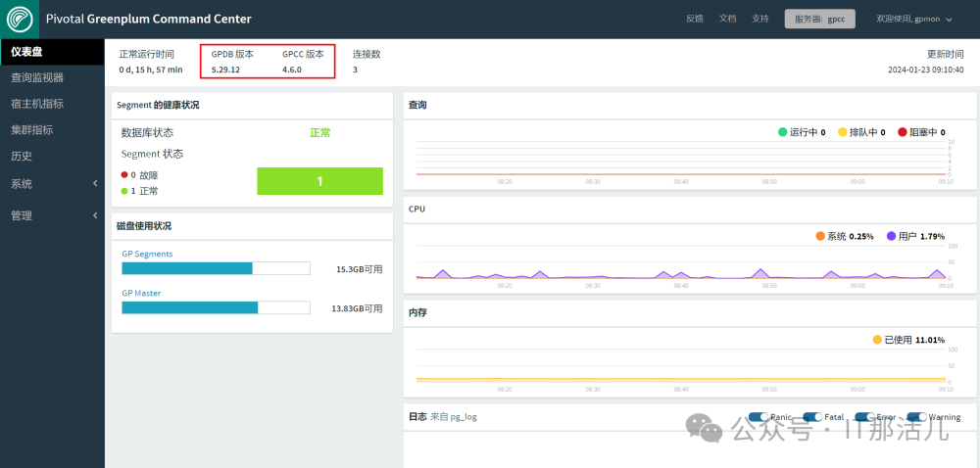This screenshot has height=468, width=980.
Task: Click the red 阻塞中 legend dot
Action: 902,131
